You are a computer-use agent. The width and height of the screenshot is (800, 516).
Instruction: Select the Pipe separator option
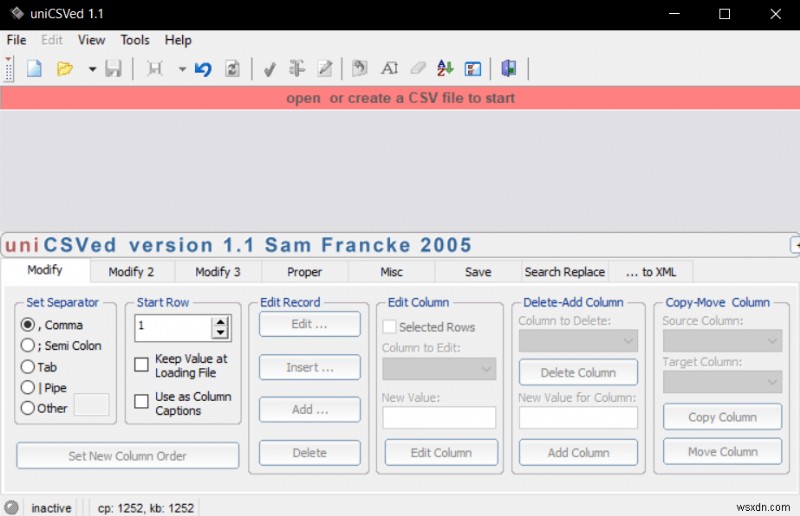pos(28,387)
